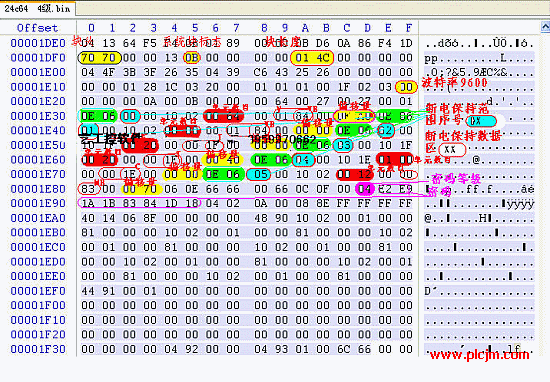Click the cyan DX annotation box
The height and width of the screenshot is (382, 550).
(x=481, y=121)
